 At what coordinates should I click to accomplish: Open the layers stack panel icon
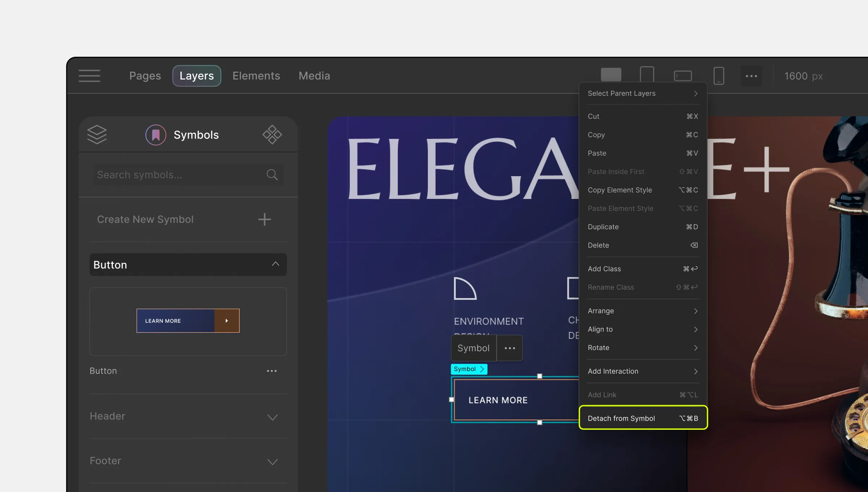point(97,135)
